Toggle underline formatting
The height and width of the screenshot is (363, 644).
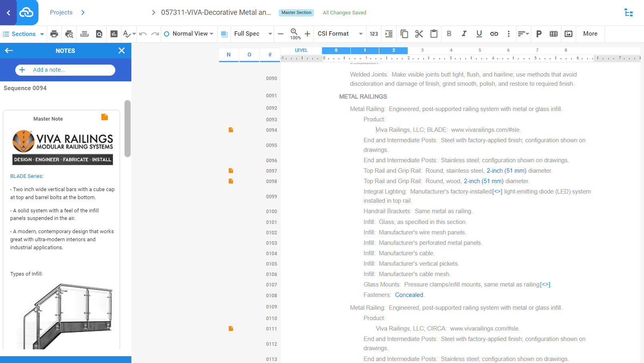pyautogui.click(x=479, y=34)
